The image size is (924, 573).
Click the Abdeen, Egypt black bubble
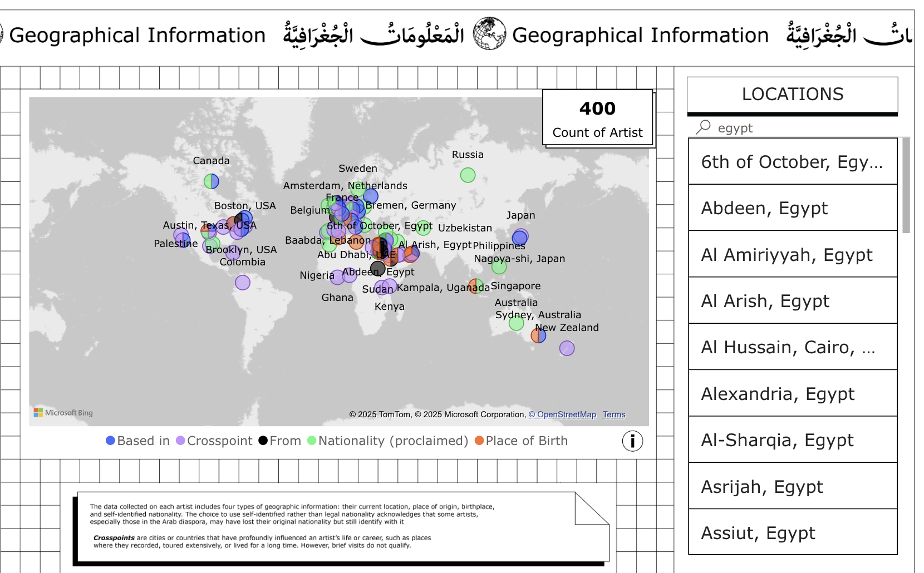tap(378, 269)
